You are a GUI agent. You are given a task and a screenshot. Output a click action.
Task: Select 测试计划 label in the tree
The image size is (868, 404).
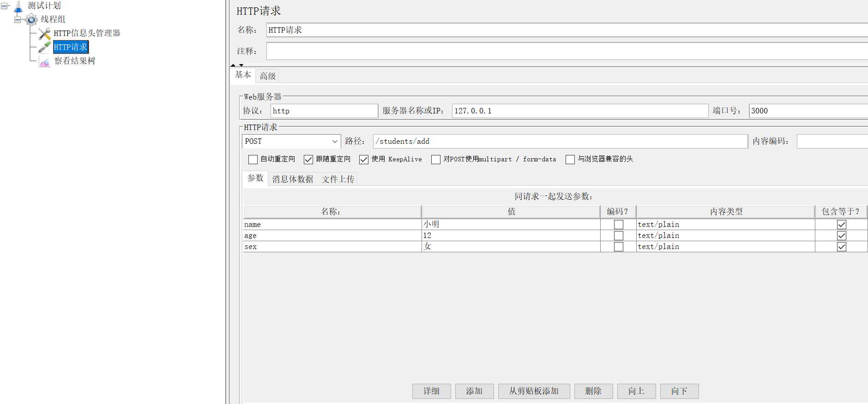click(x=44, y=6)
